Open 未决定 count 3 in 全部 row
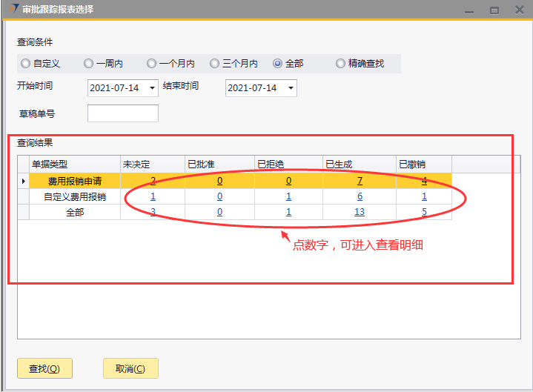Image resolution: width=533 pixels, height=392 pixels. point(153,213)
